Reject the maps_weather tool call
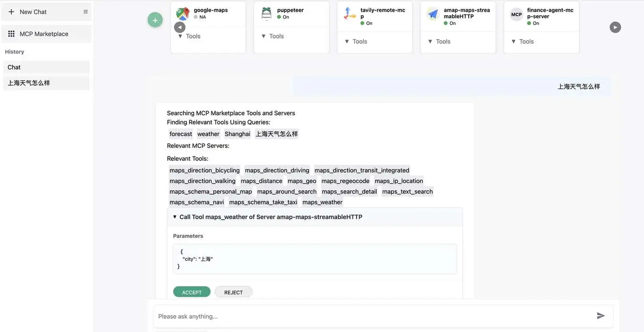The height and width of the screenshot is (332, 644). click(x=233, y=292)
